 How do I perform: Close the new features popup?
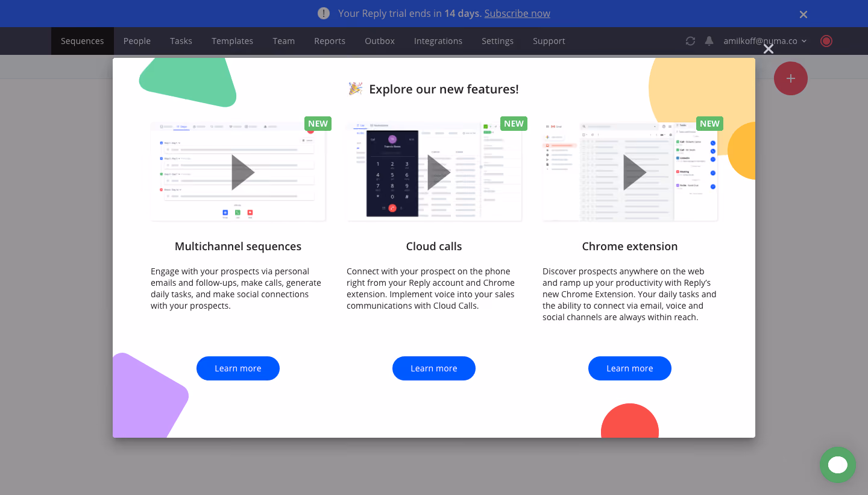[769, 49]
